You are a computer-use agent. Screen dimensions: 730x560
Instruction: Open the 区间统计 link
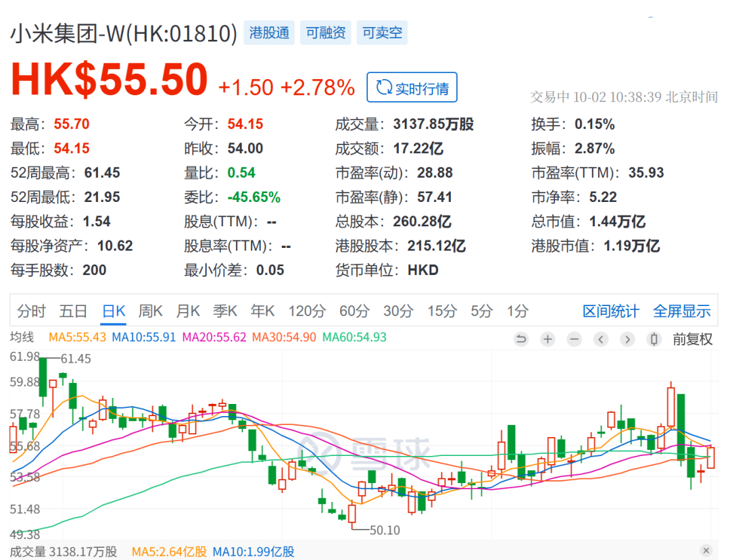click(x=610, y=311)
